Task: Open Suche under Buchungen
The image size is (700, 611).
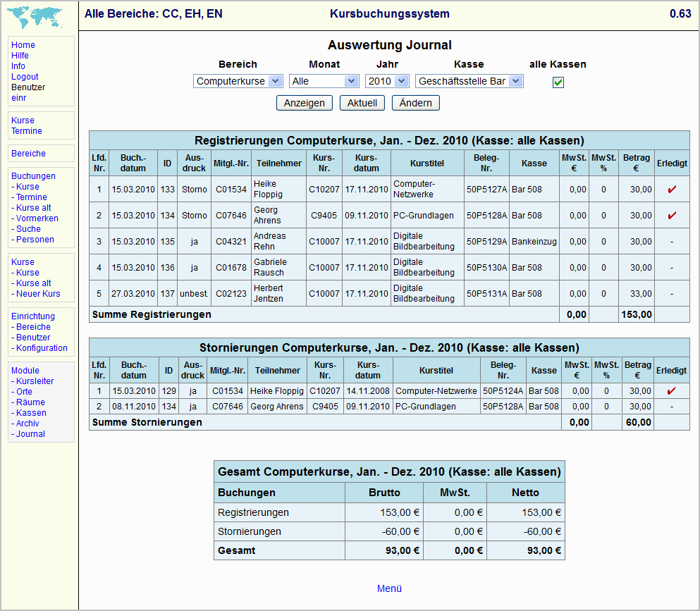Action: coord(29,229)
